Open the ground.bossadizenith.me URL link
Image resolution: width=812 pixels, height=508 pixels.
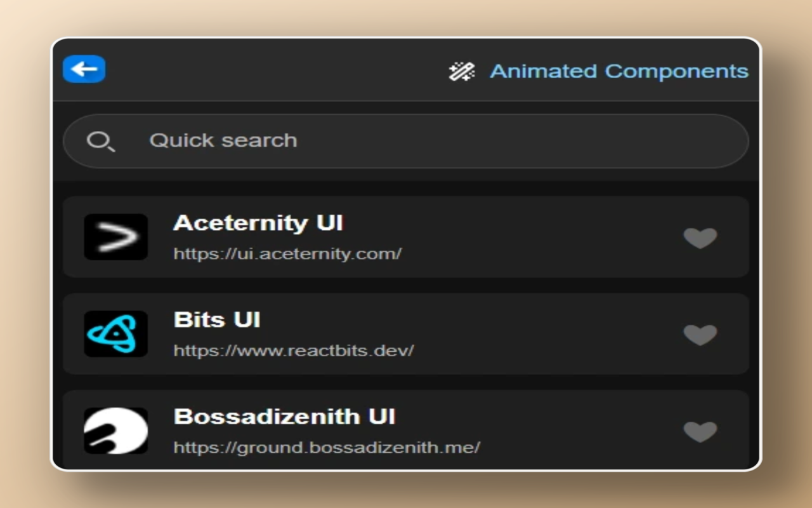(327, 448)
